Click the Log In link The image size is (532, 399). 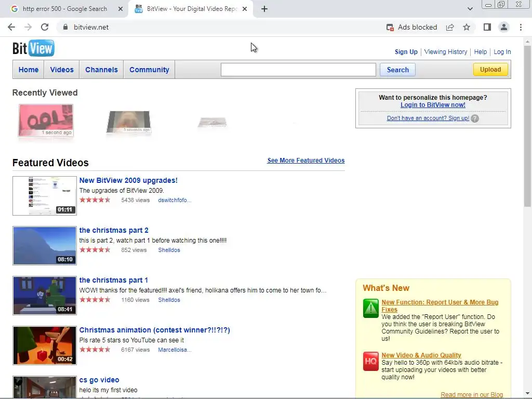click(x=502, y=52)
